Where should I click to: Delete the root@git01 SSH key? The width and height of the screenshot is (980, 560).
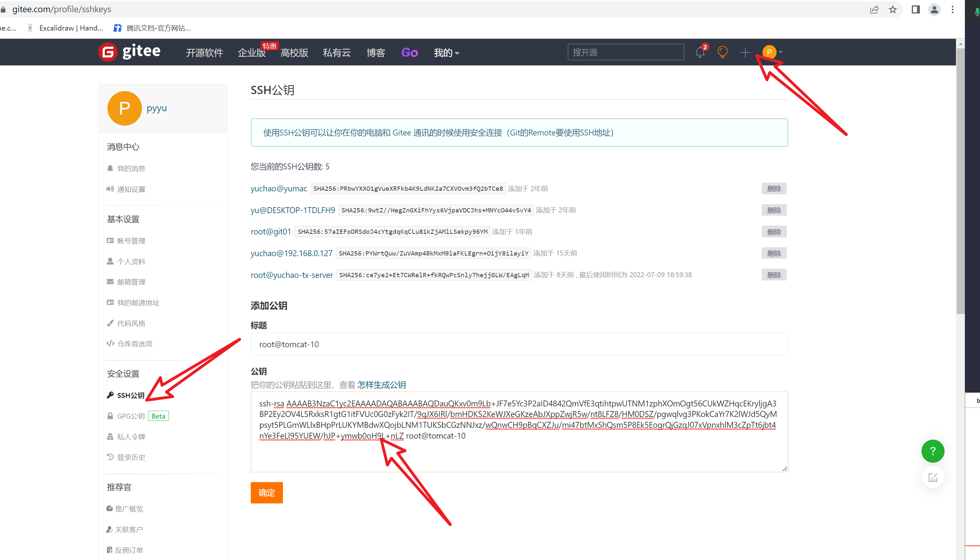coord(774,232)
